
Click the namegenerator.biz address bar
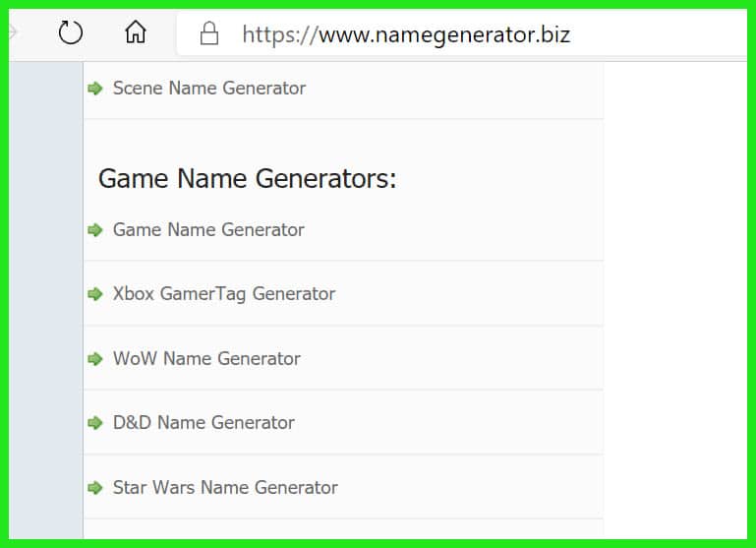462,34
